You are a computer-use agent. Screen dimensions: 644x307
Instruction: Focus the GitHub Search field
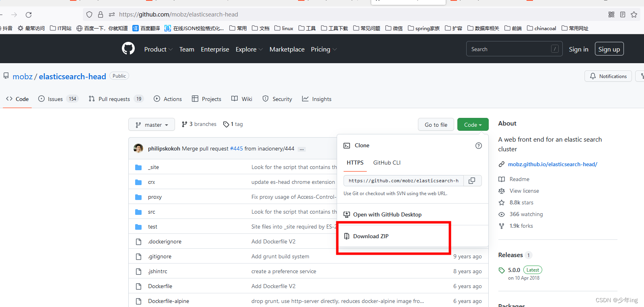click(x=514, y=49)
